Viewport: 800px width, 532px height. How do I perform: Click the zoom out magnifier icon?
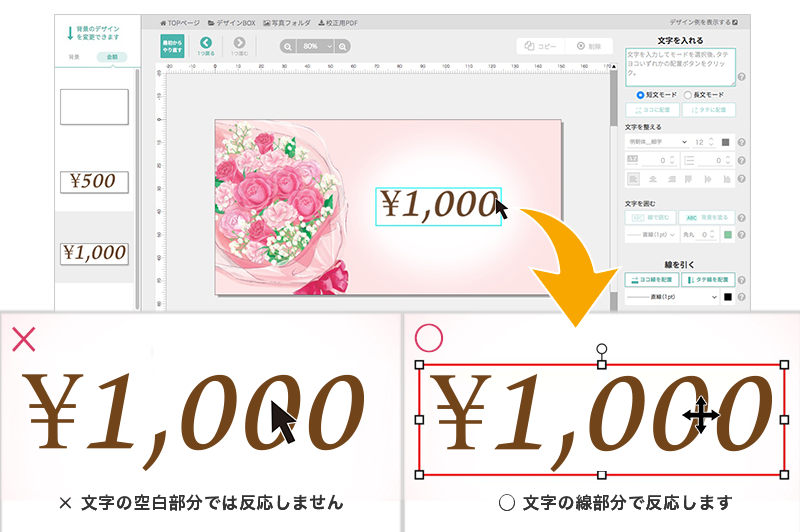coord(287,46)
